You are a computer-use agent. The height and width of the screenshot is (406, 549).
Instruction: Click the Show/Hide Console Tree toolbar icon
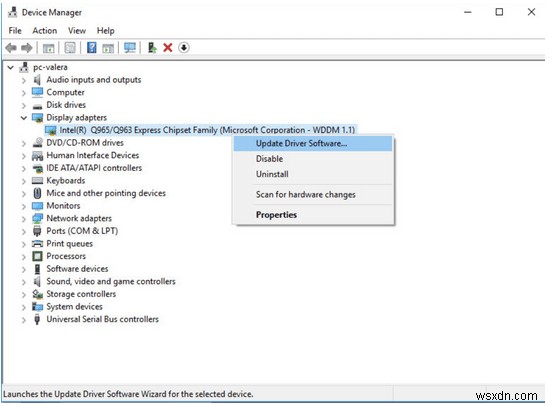(48, 48)
